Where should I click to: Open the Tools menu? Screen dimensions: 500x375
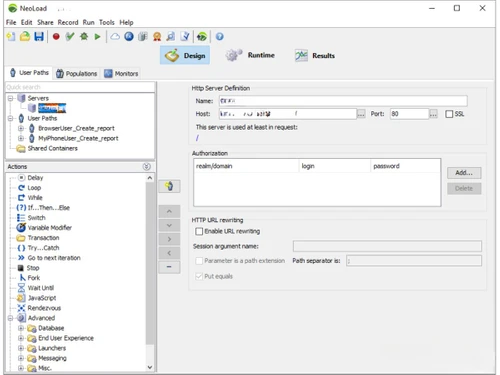[107, 22]
